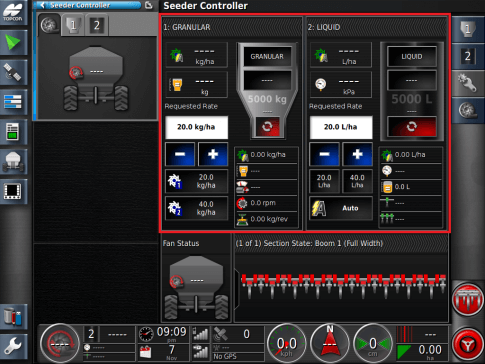Open the wrench settings icon at bottom left
The height and width of the screenshot is (364, 485).
point(14,345)
